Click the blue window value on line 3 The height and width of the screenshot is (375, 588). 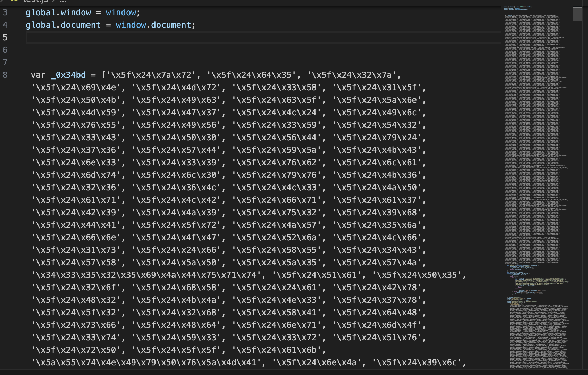pyautogui.click(x=120, y=12)
